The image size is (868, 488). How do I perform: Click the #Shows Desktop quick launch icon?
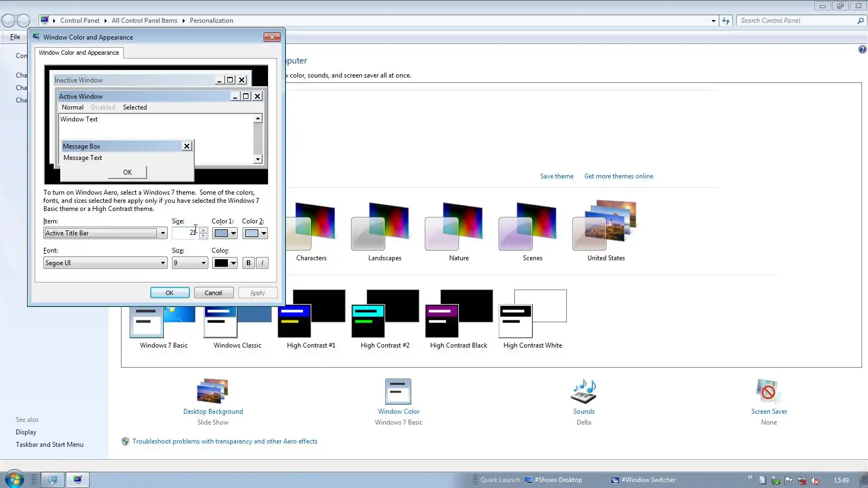(528, 480)
